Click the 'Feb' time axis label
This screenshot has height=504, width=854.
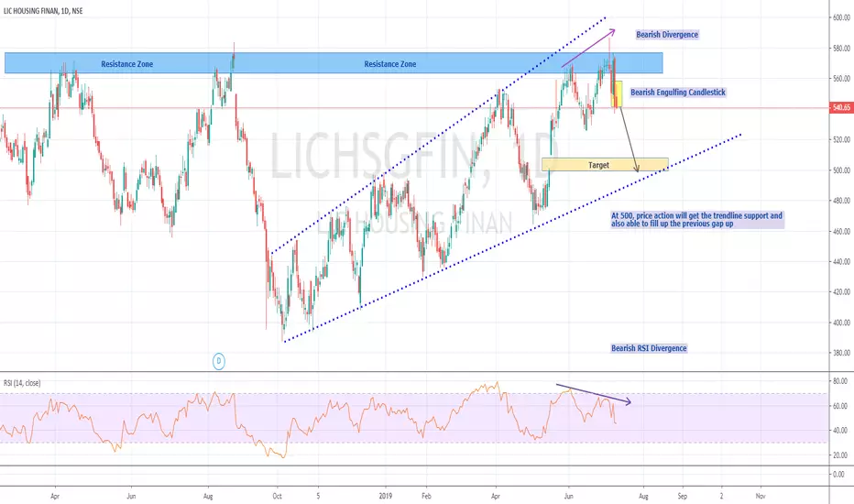pyautogui.click(x=426, y=496)
